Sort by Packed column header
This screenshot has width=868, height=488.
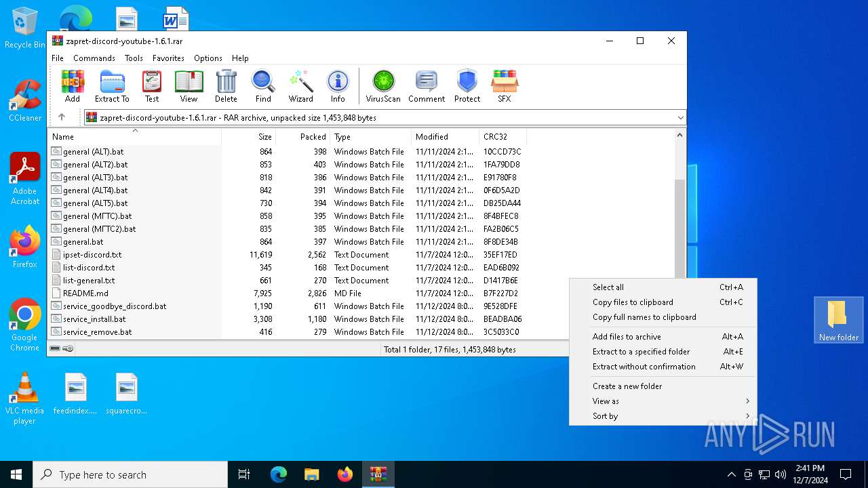tap(302, 136)
